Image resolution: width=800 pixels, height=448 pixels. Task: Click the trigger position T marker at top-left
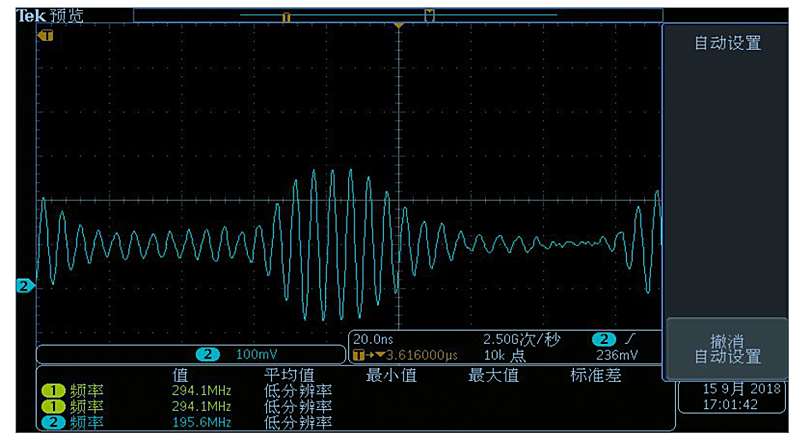(x=45, y=35)
